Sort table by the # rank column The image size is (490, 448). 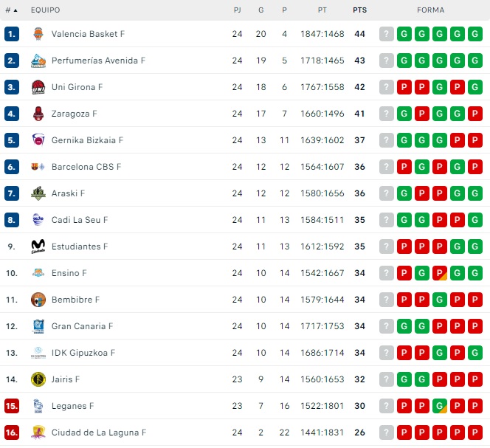[11, 10]
